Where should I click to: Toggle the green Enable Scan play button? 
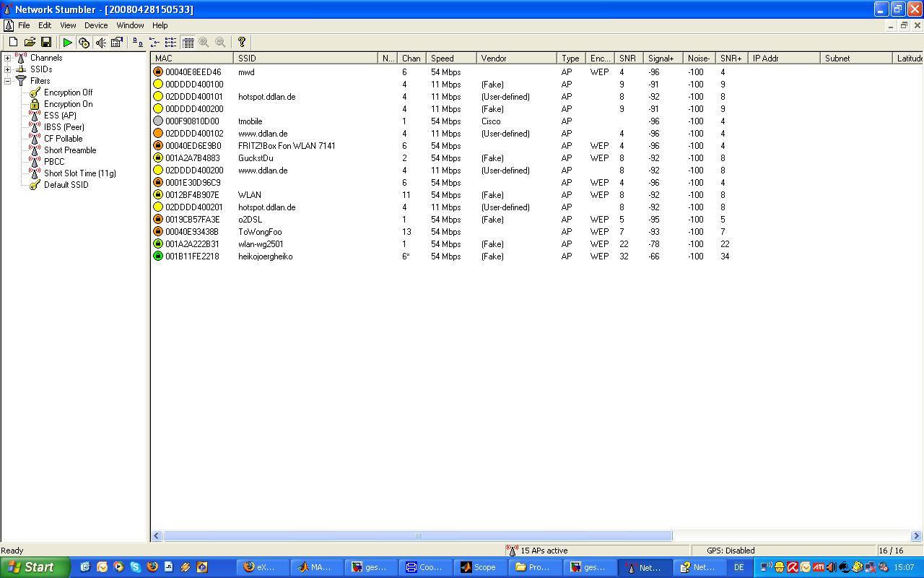(x=67, y=43)
